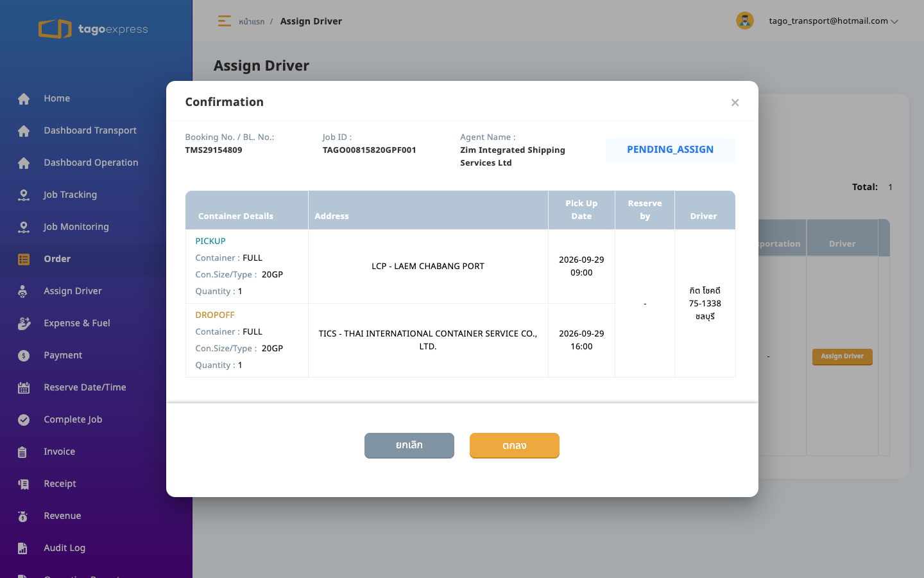The image size is (924, 578).
Task: Click TICS - THAI INTERNATIONAL CONTAINER address
Action: [x=428, y=340]
